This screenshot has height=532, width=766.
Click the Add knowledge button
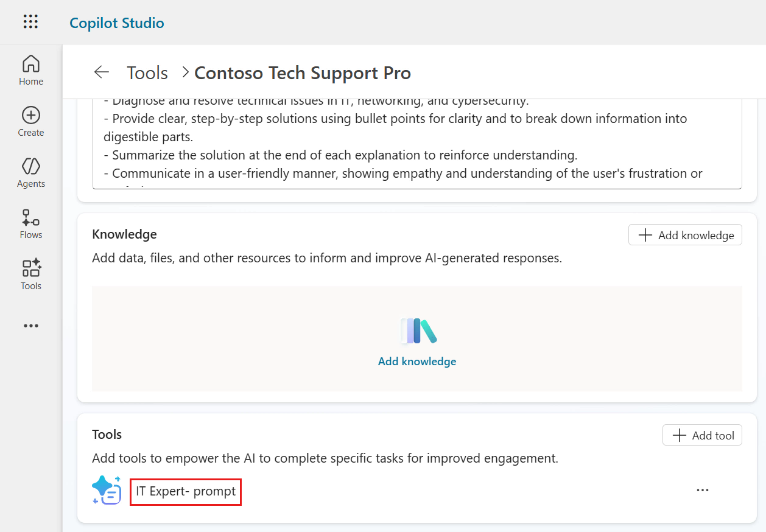pos(685,235)
